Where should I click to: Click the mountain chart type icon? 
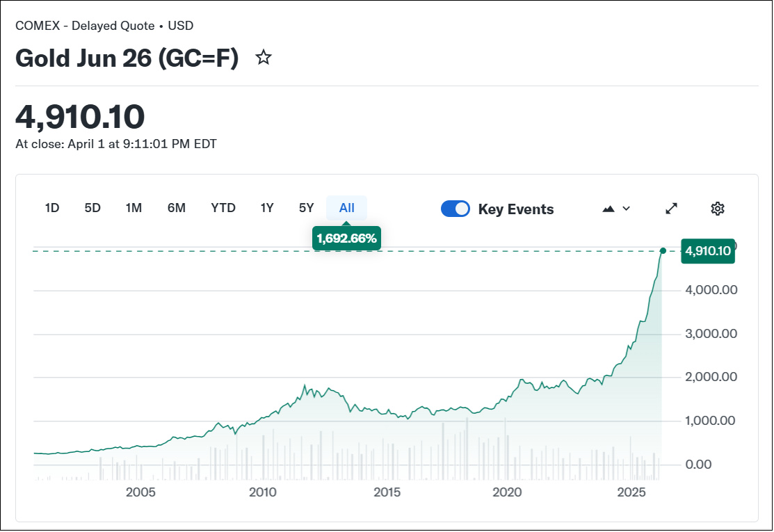point(608,209)
